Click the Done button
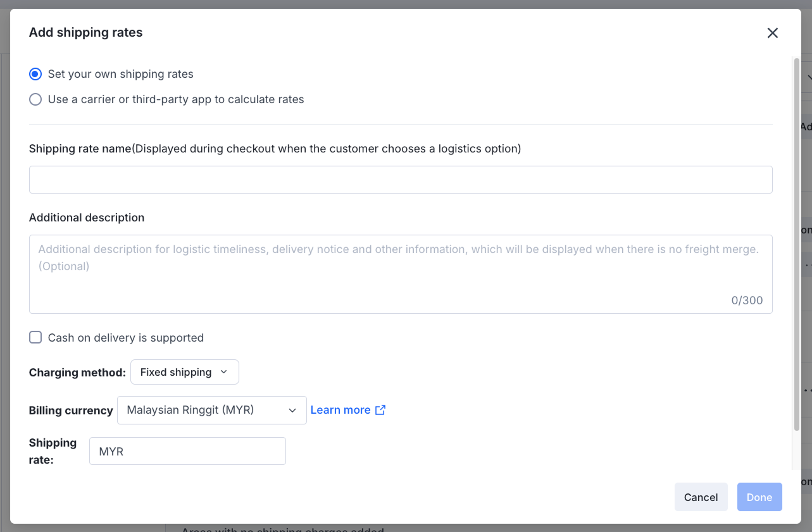 759,497
